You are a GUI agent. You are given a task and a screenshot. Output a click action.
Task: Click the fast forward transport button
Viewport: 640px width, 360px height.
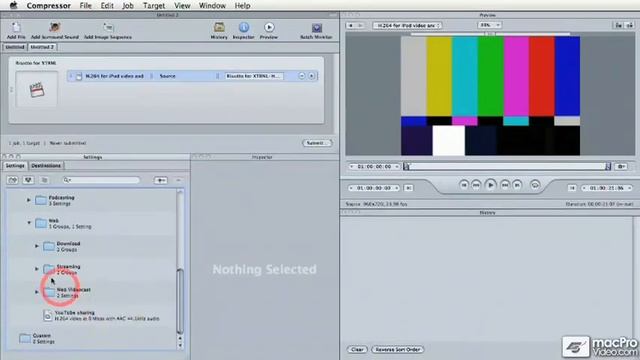pyautogui.click(x=505, y=185)
